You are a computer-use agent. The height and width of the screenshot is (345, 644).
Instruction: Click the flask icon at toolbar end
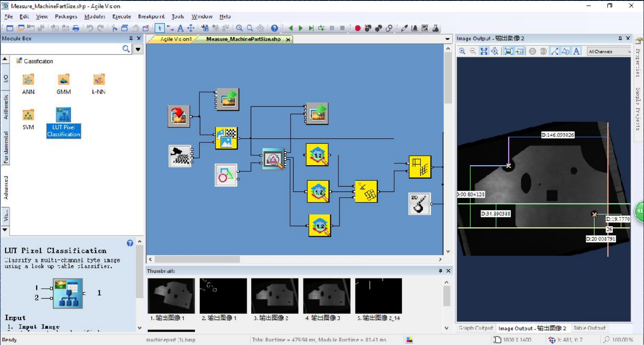coord(435,28)
